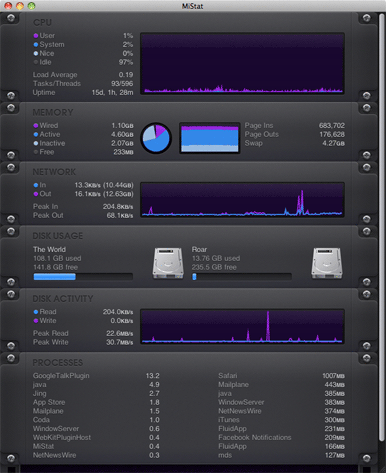386x473 pixels.
Task: Click the blue dot beside Read
Action: coord(36,312)
